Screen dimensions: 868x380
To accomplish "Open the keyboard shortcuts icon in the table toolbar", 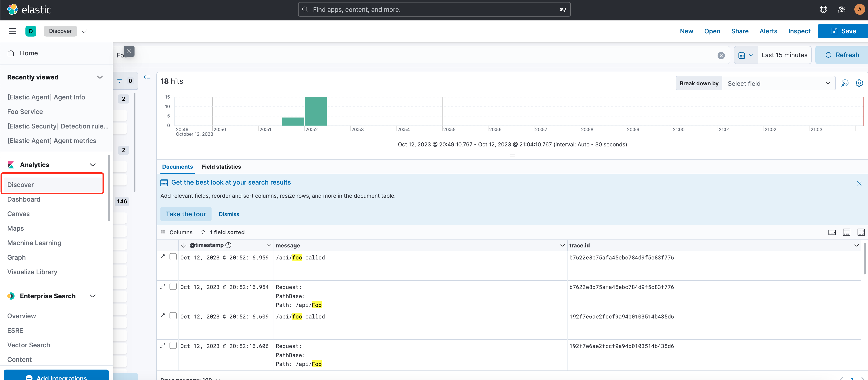I will pyautogui.click(x=832, y=232).
